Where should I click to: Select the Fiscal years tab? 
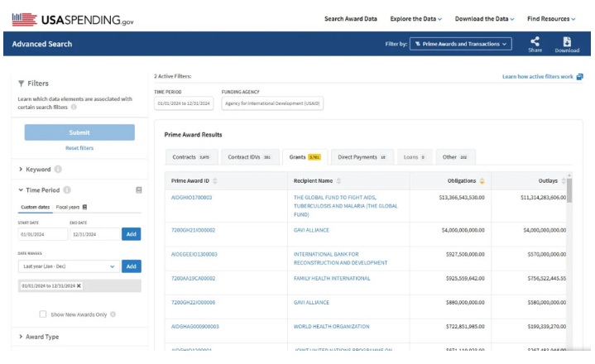(x=68, y=207)
